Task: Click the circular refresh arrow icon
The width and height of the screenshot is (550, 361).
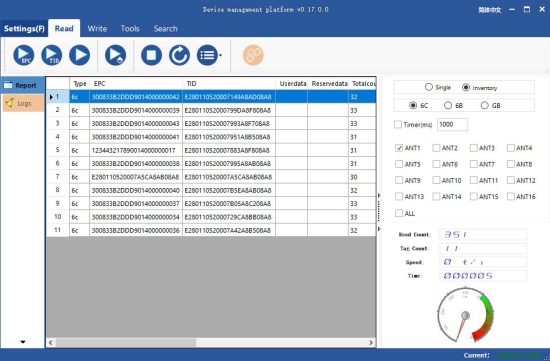Action: (179, 55)
